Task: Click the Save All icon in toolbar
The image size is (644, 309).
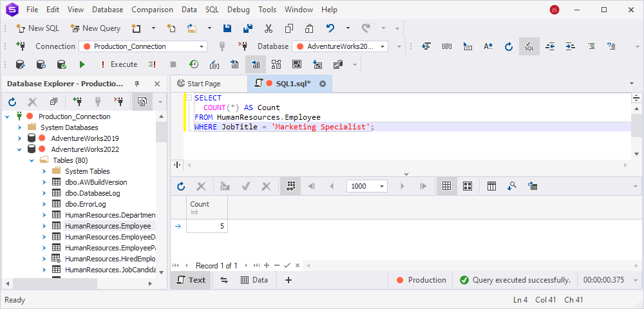Action: 248,28
